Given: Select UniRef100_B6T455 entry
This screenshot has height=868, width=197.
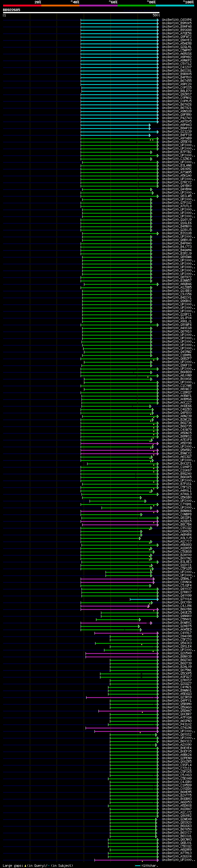Looking at the screenshot, I should (177, 81).
